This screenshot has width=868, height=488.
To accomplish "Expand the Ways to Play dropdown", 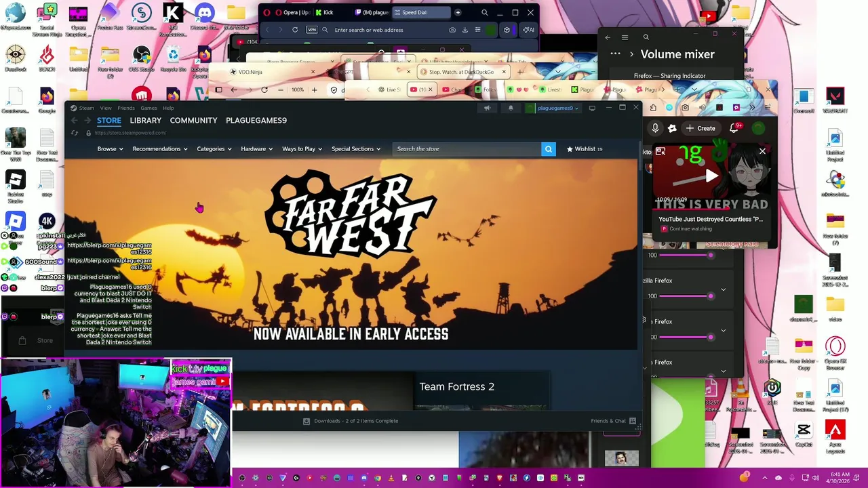I will point(302,149).
